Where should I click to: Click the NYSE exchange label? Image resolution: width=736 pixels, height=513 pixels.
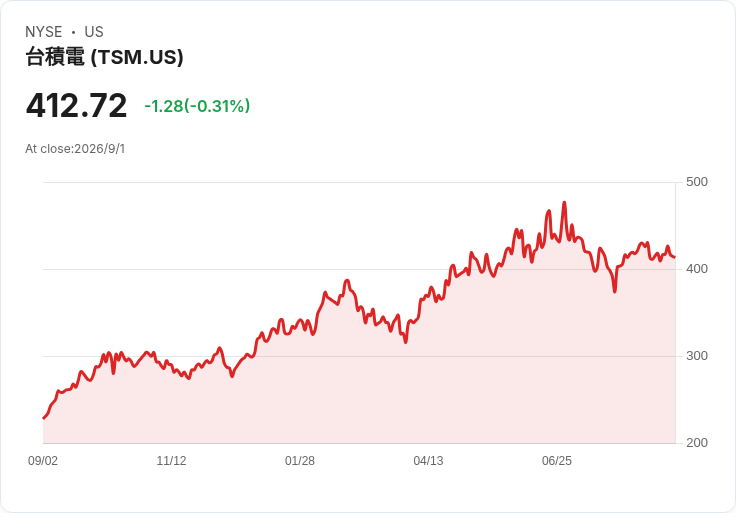pos(44,32)
